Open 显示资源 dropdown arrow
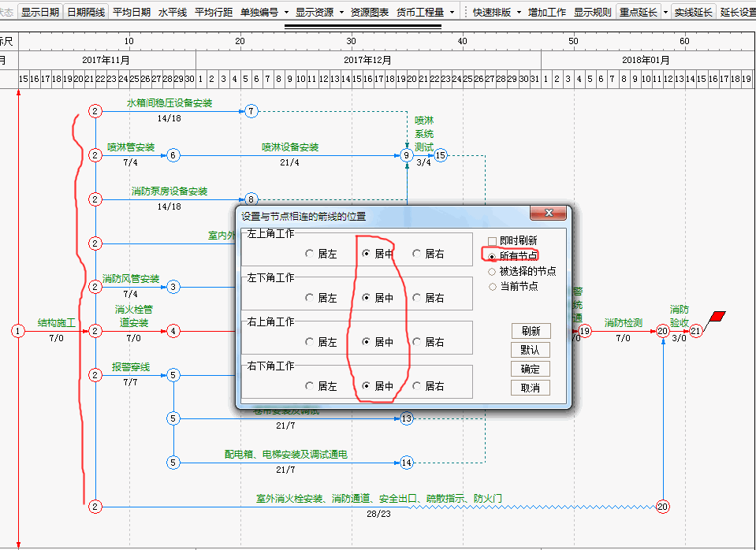Viewport: 756px width, 550px height. click(x=342, y=12)
